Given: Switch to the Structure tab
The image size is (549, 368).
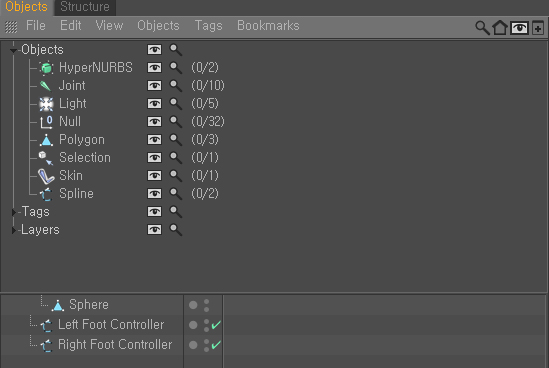Looking at the screenshot, I should tap(85, 7).
